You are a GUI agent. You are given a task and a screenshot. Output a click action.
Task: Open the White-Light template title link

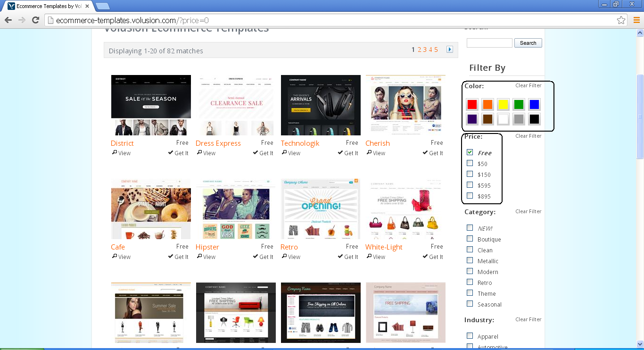click(384, 247)
